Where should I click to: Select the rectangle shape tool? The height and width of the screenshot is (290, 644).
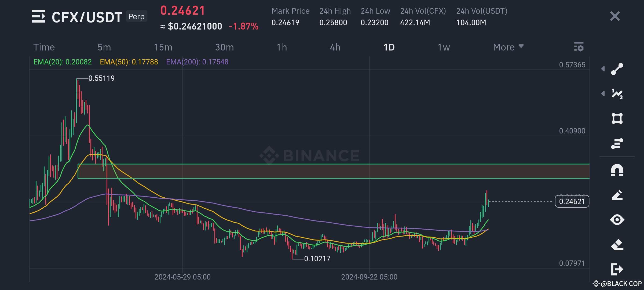click(617, 118)
